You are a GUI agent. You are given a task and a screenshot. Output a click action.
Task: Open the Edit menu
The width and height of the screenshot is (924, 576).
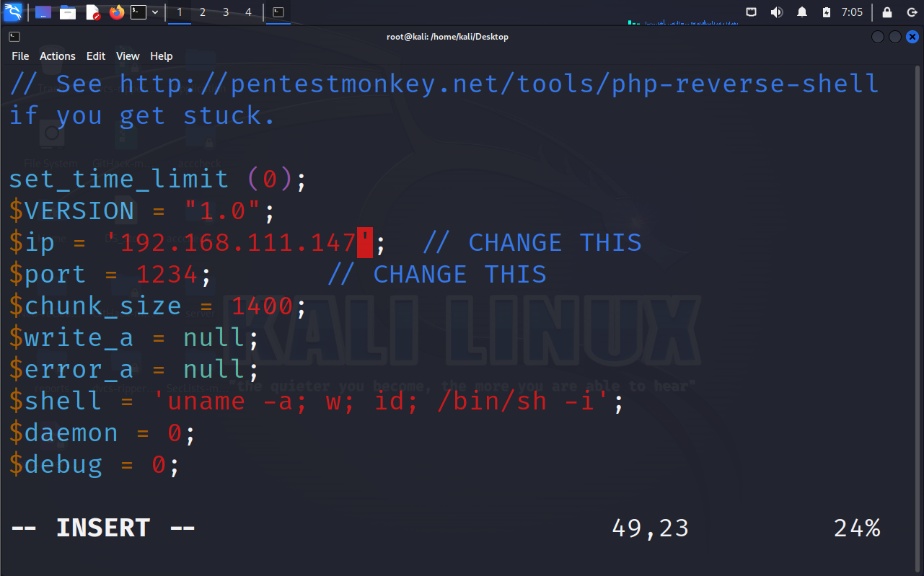(x=96, y=56)
